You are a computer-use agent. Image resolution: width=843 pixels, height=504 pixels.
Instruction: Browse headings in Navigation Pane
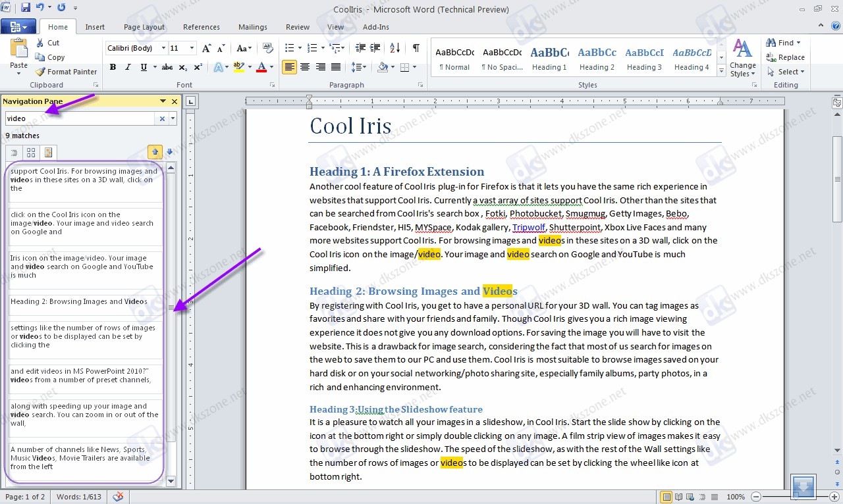tap(14, 153)
